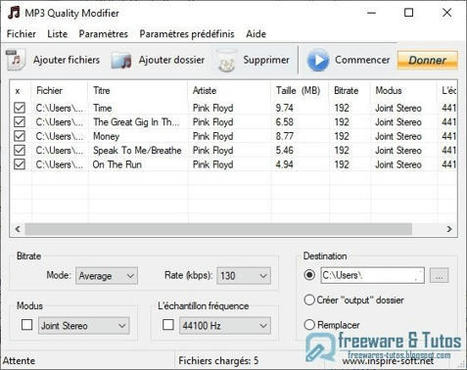Screen dimensions: 467x370
Task: Click the 'Attente' status bar text
Action: click(x=19, y=361)
